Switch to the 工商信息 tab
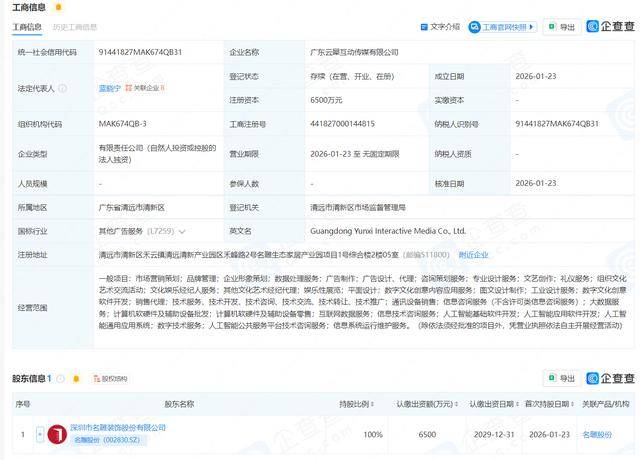Screen dimensions: 640x460 [28, 27]
